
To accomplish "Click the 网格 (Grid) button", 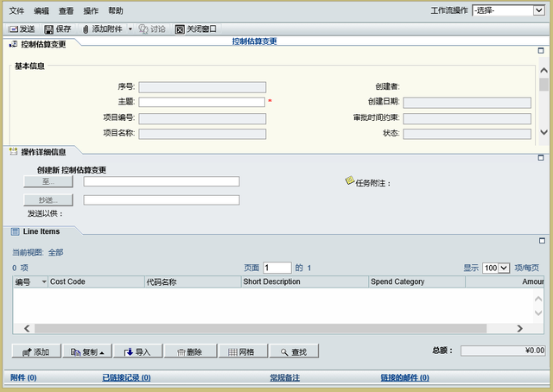I will [x=241, y=351].
